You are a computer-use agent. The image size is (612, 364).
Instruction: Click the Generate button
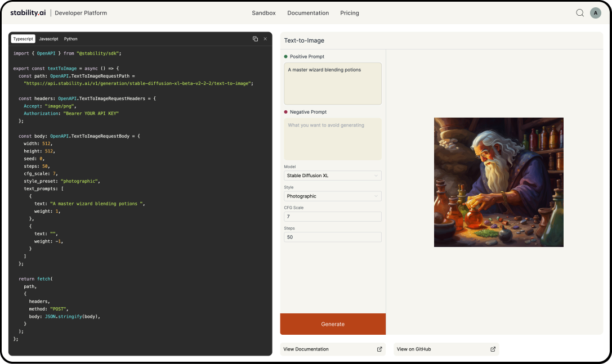(x=333, y=324)
